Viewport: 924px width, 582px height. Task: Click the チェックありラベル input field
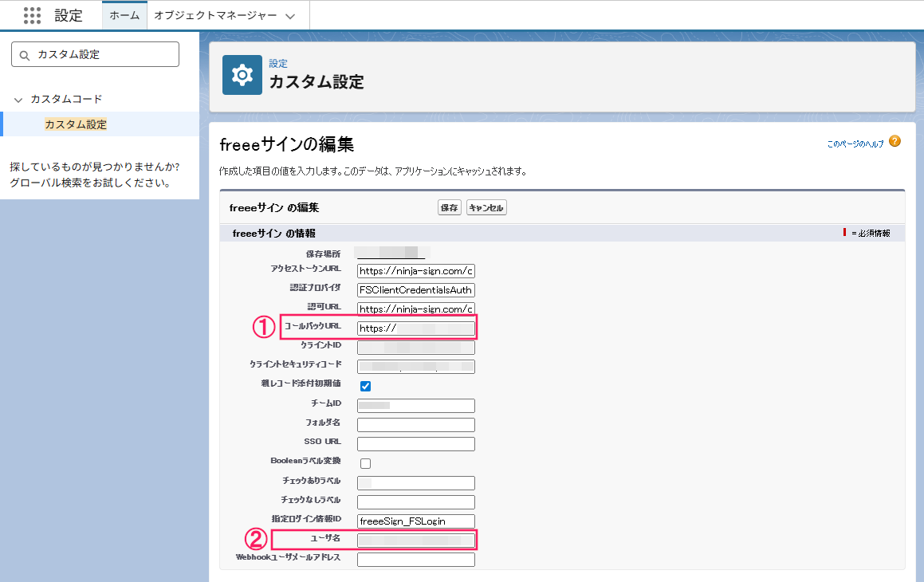click(x=415, y=483)
